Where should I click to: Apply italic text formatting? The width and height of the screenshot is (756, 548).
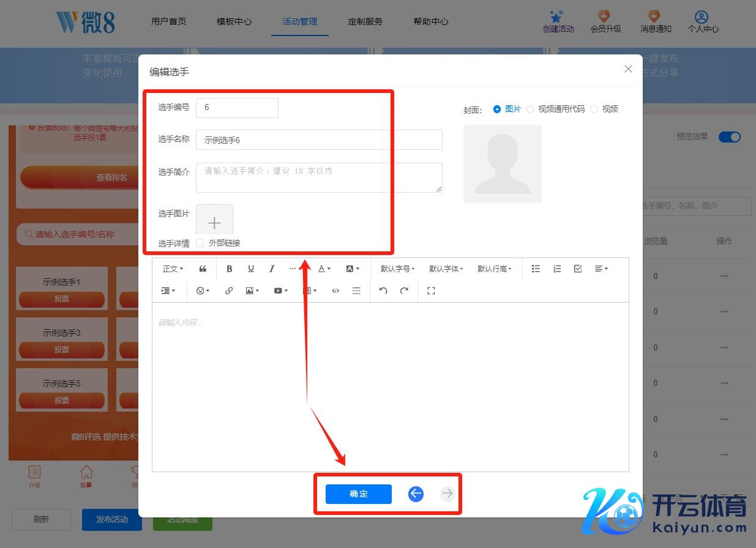click(272, 268)
